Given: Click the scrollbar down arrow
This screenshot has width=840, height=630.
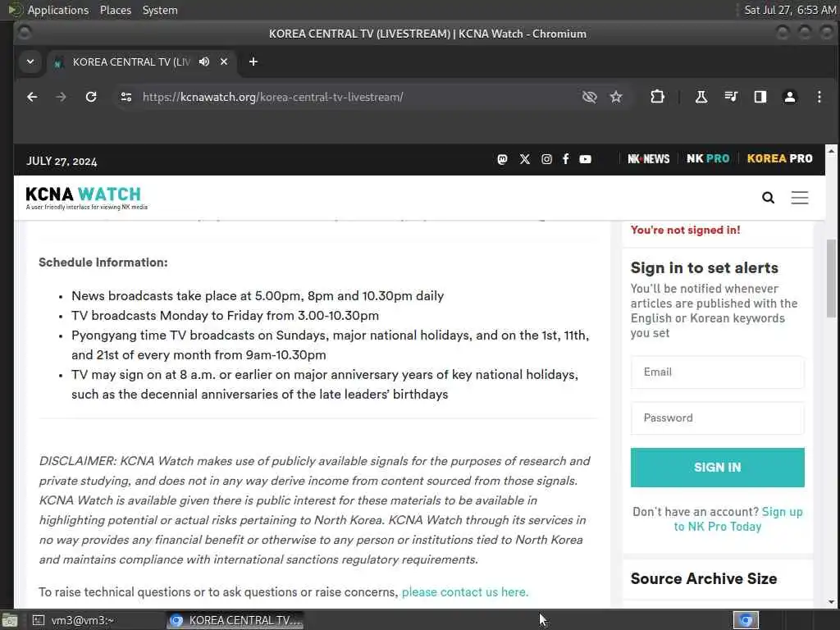Looking at the screenshot, I should 832,601.
